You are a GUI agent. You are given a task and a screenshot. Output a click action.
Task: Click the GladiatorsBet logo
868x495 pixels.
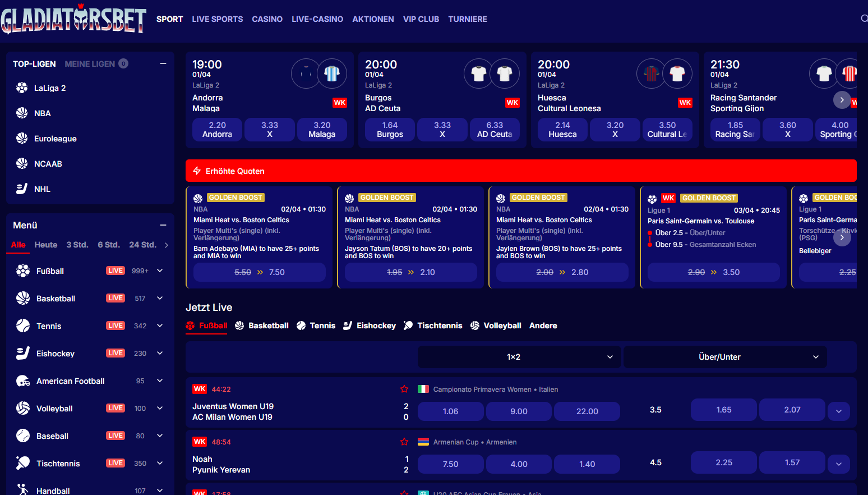pyautogui.click(x=73, y=19)
